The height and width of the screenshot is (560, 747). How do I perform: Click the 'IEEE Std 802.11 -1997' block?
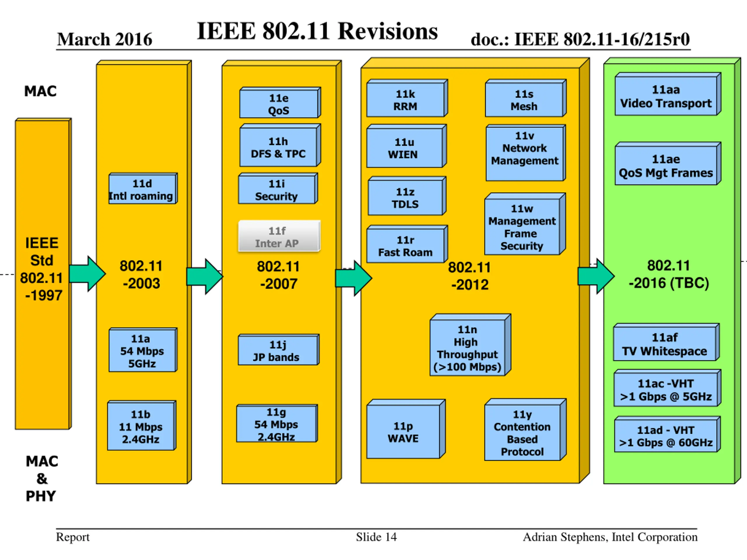(x=43, y=274)
